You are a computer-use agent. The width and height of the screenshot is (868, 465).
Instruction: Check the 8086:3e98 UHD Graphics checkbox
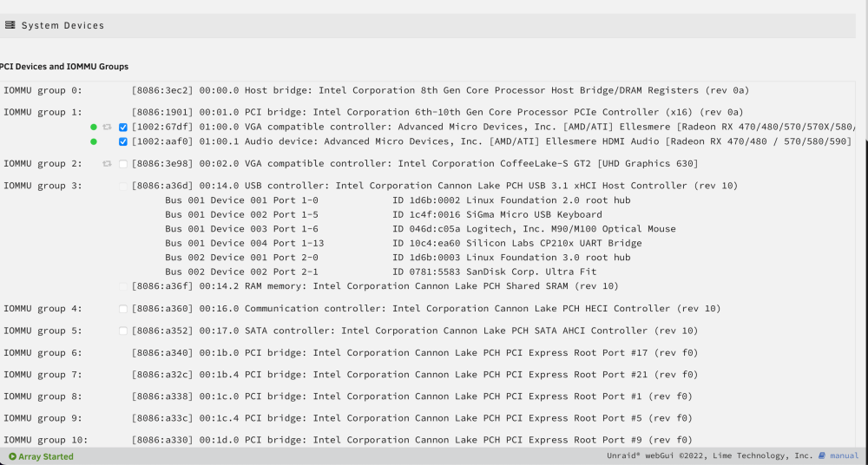123,164
